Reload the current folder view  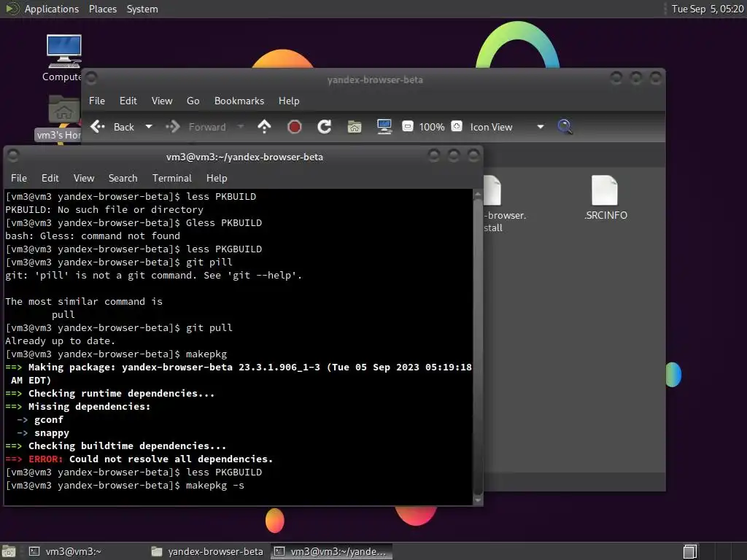[x=325, y=127]
